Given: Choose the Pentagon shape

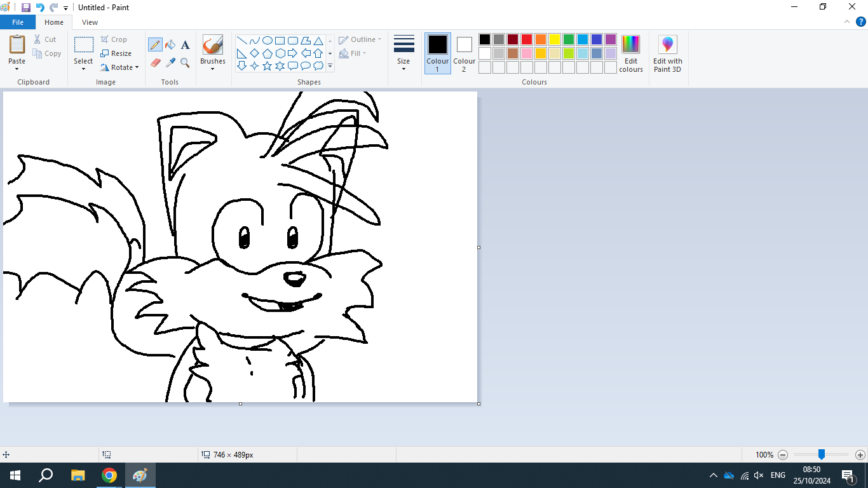Looking at the screenshot, I should pos(268,53).
